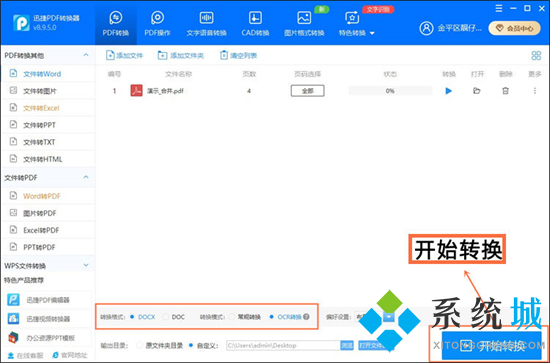Click the output path input field
Image resolution: width=550 pixels, height=363 pixels.
[x=283, y=345]
